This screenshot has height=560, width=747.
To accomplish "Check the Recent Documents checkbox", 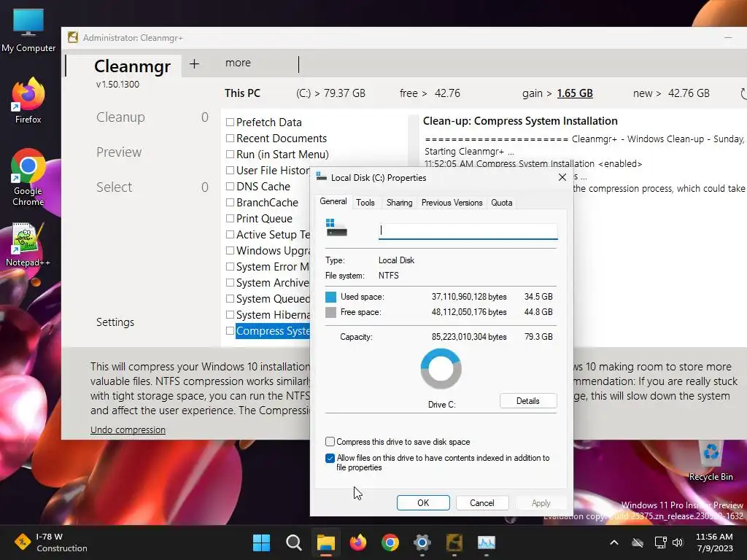I will 230,138.
